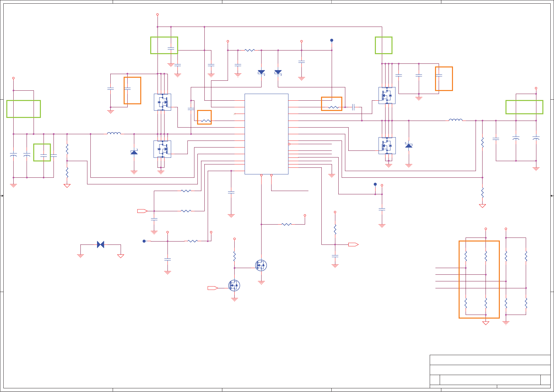Click the lower circular MOSFET symbol with red input port

pyautogui.click(x=234, y=285)
